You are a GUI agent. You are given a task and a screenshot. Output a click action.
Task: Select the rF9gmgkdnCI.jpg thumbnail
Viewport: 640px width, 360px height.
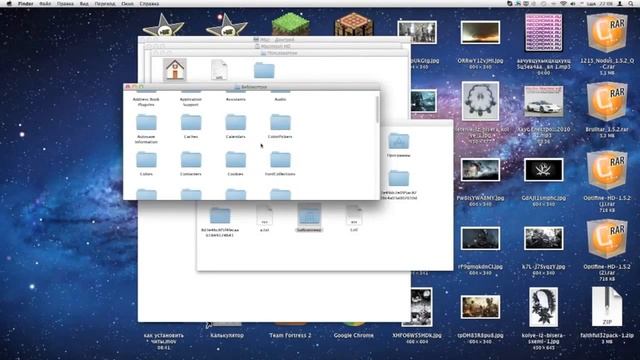click(x=480, y=238)
